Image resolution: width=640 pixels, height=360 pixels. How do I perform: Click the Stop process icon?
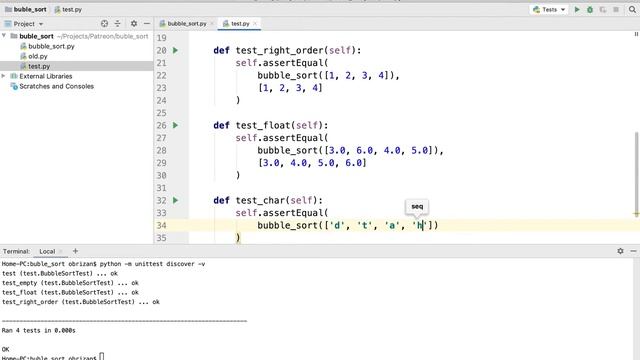point(616,9)
